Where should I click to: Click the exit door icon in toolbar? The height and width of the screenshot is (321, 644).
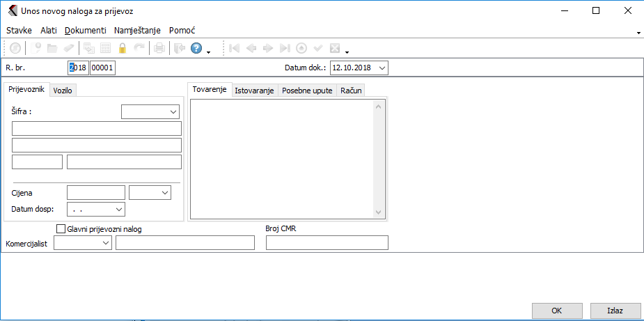178,48
